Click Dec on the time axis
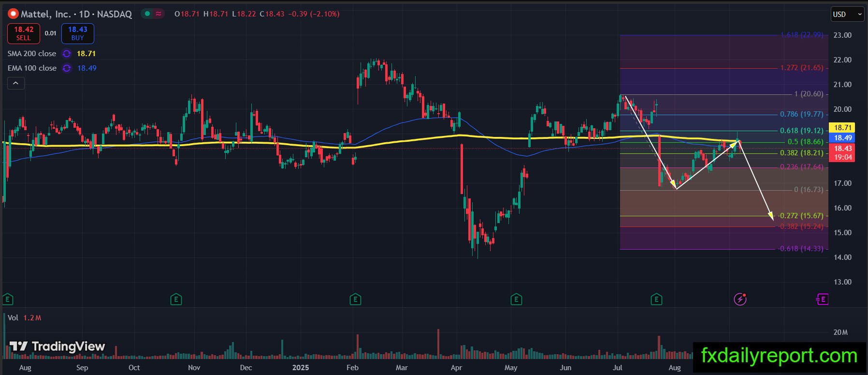Viewport: 868px width, 375px height. point(246,368)
